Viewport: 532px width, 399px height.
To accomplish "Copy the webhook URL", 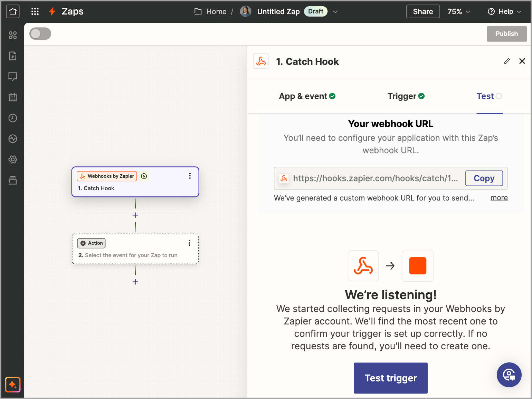I will (484, 178).
